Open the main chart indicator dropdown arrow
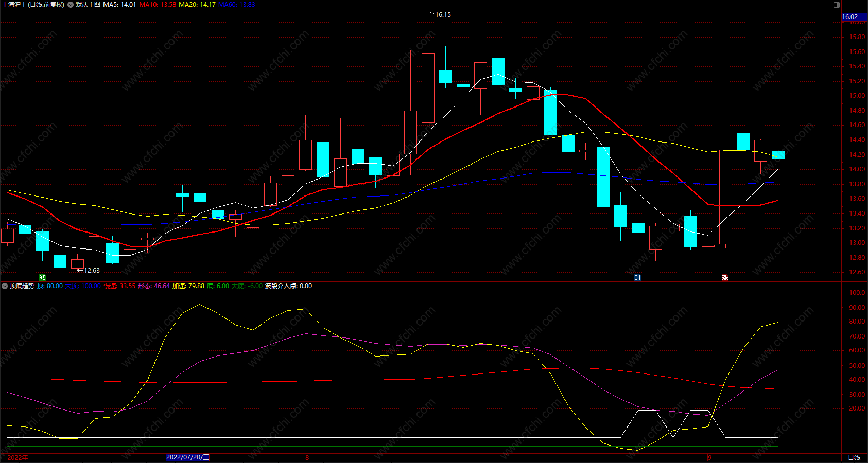 (71, 5)
